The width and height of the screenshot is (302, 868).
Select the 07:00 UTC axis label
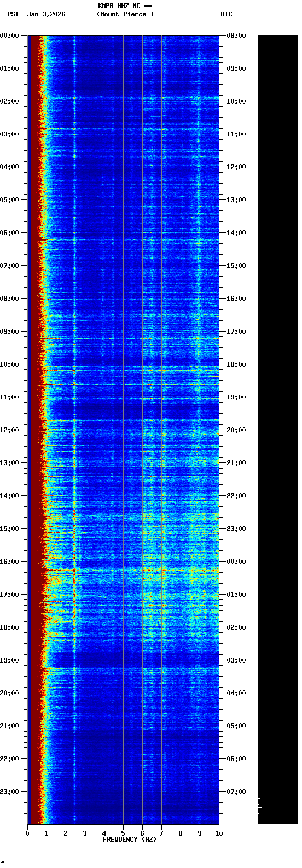(236, 792)
